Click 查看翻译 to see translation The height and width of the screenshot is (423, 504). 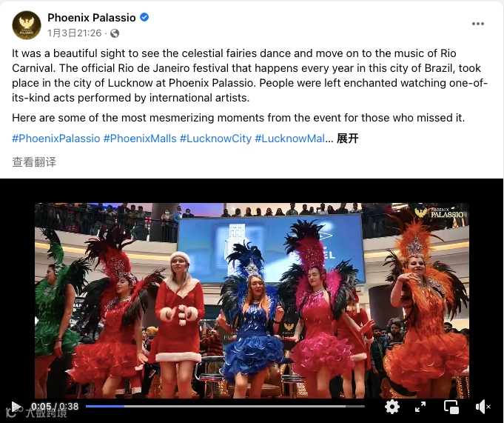coord(34,161)
